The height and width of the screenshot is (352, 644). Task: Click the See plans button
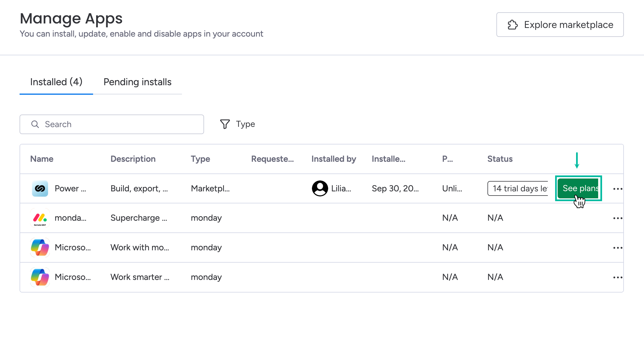tap(578, 188)
